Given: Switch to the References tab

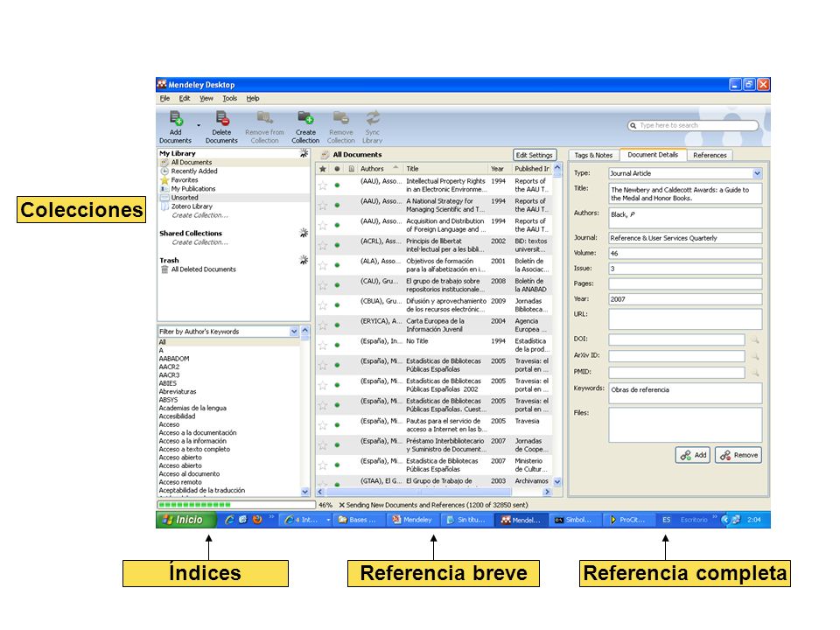Looking at the screenshot, I should tap(710, 156).
